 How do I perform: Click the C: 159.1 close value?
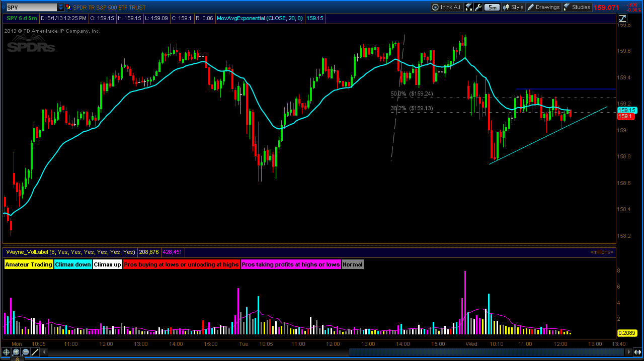tap(182, 18)
